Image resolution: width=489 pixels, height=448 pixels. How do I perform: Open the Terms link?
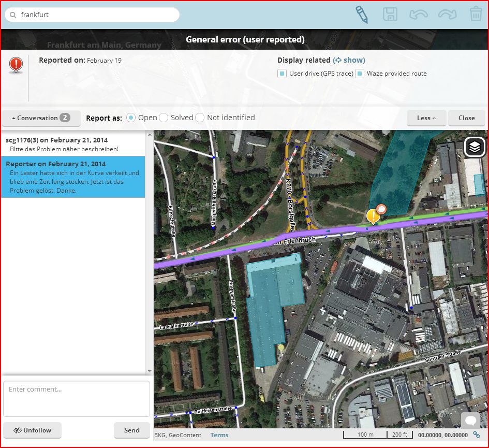pos(219,435)
